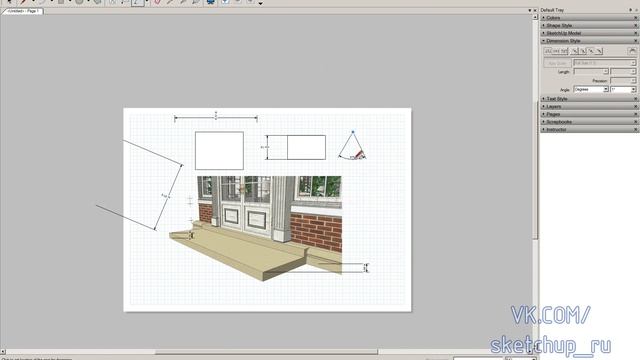Select the top horizontal linear dimension
Viewport: 640px width, 360px height.
click(x=216, y=118)
